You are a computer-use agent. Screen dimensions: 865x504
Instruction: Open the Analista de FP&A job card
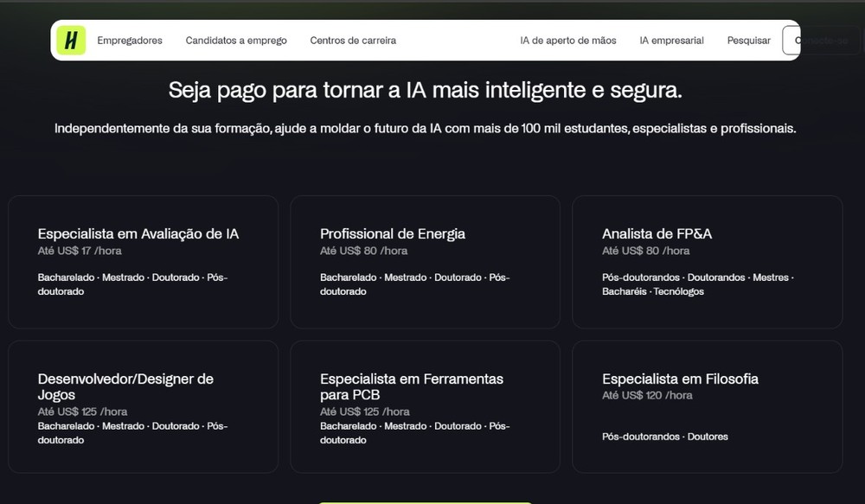(x=708, y=262)
